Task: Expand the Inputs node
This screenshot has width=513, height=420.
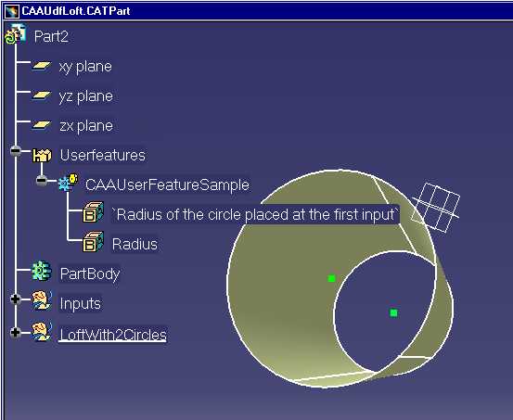Action: pos(16,299)
